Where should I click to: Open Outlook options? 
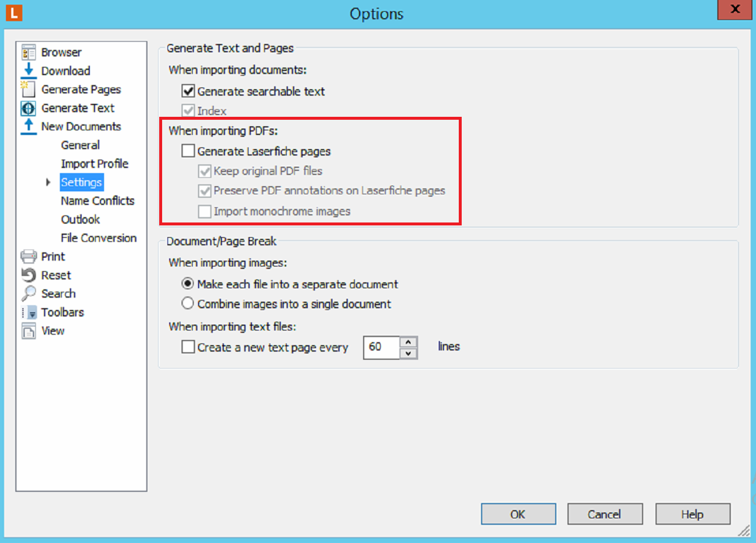[x=80, y=220]
